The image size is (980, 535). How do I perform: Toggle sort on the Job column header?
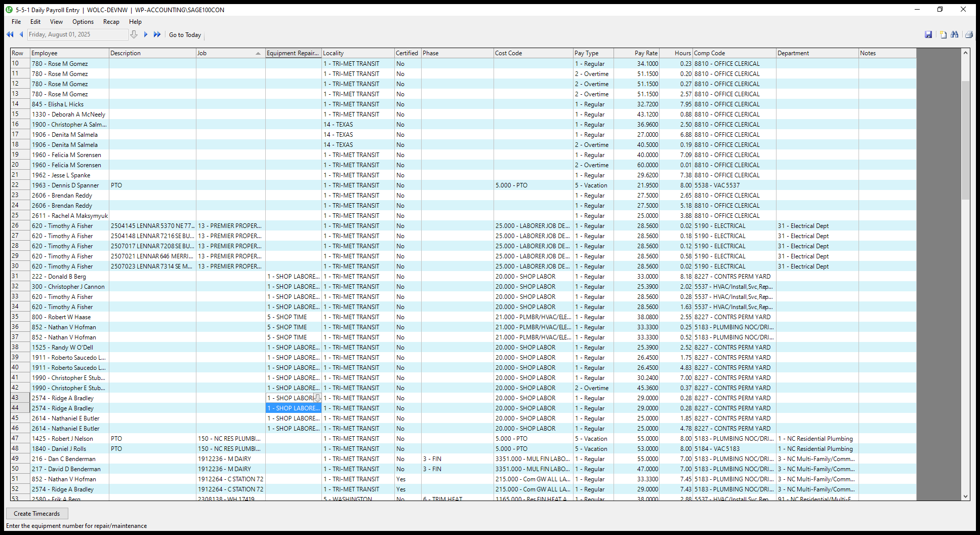pyautogui.click(x=230, y=53)
